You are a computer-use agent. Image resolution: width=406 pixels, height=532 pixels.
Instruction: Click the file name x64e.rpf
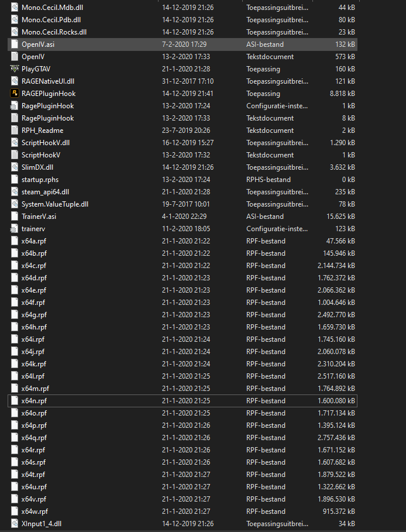[x=33, y=290]
